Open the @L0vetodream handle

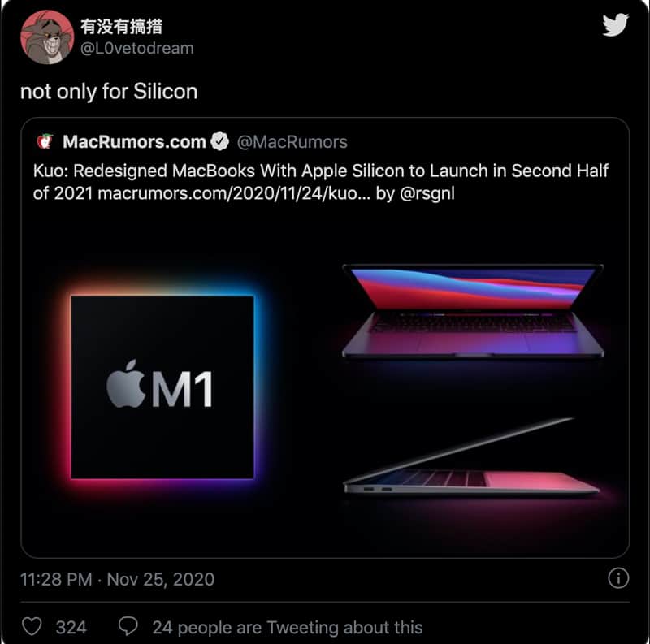click(137, 49)
